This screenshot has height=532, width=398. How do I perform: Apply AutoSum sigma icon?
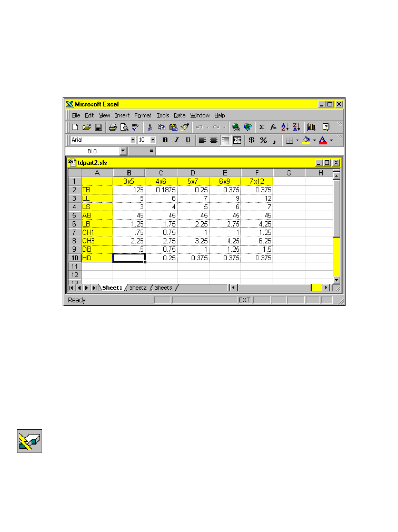pyautogui.click(x=262, y=127)
